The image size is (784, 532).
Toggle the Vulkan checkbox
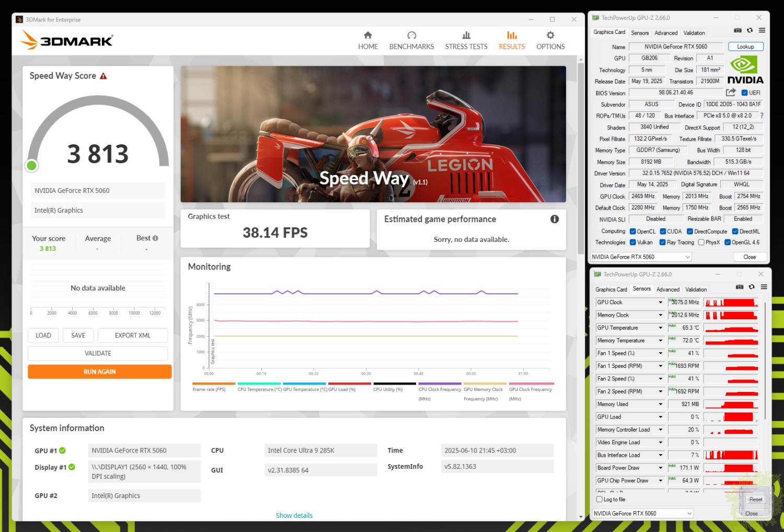point(633,242)
